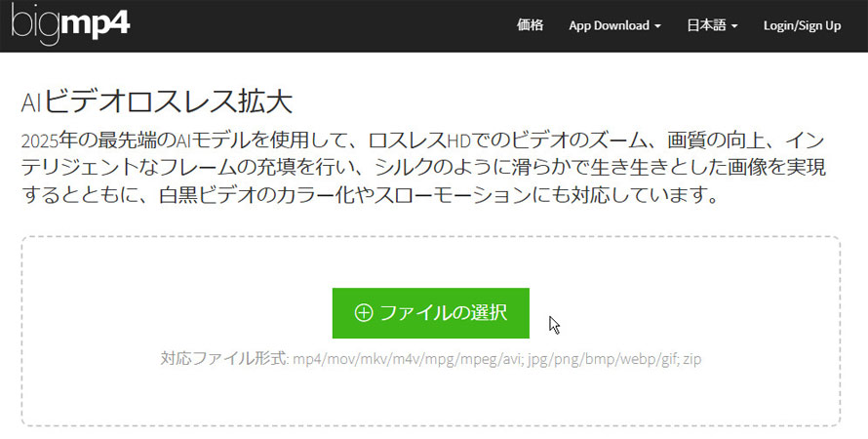Go to Login/Sign Up
The image size is (868, 439).
[x=802, y=26]
